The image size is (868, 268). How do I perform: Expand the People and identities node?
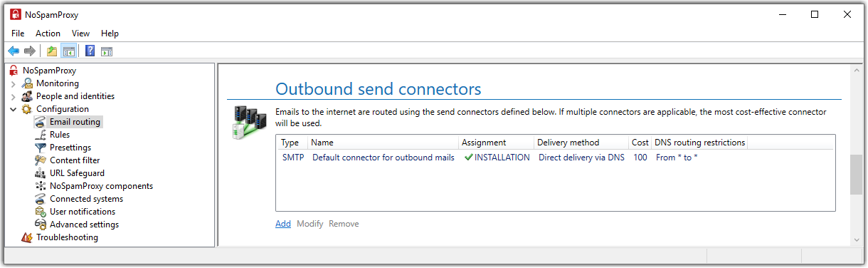[13, 96]
